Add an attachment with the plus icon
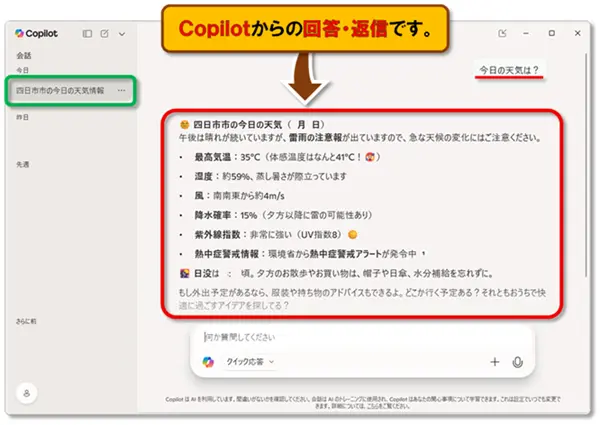 pyautogui.click(x=495, y=362)
